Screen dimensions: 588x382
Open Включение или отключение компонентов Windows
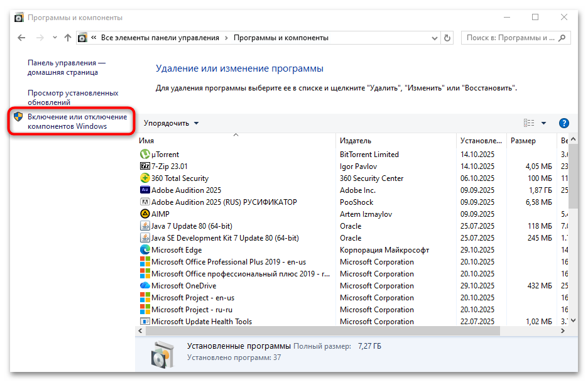click(x=77, y=121)
